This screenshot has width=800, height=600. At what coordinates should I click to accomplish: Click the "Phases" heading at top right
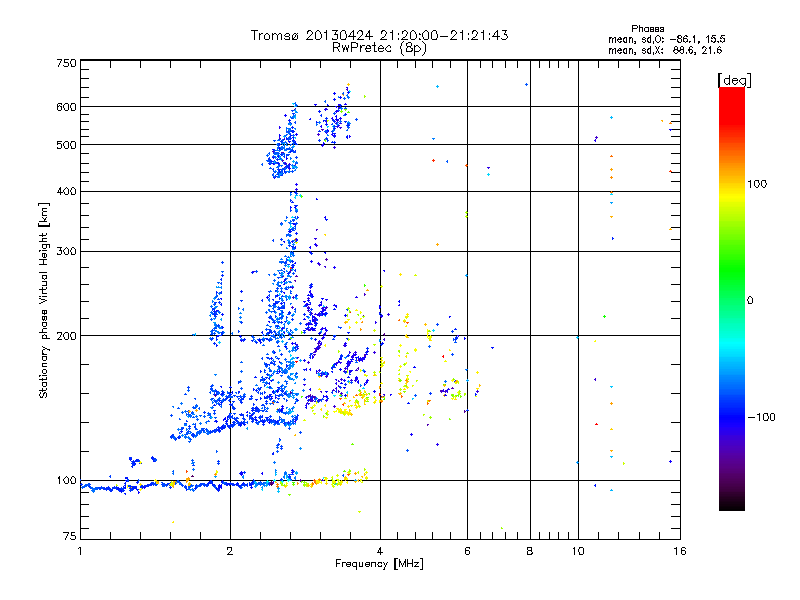pyautogui.click(x=647, y=29)
